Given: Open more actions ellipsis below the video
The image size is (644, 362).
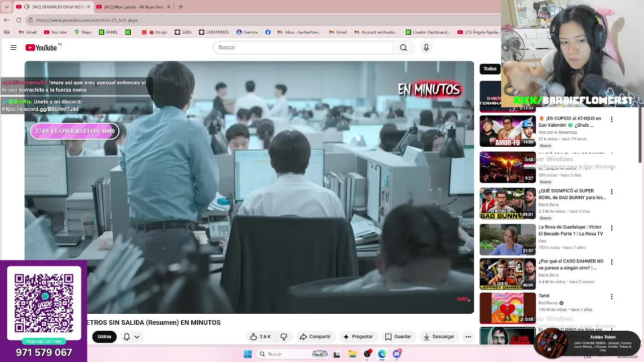Looking at the screenshot, I should 468,336.
